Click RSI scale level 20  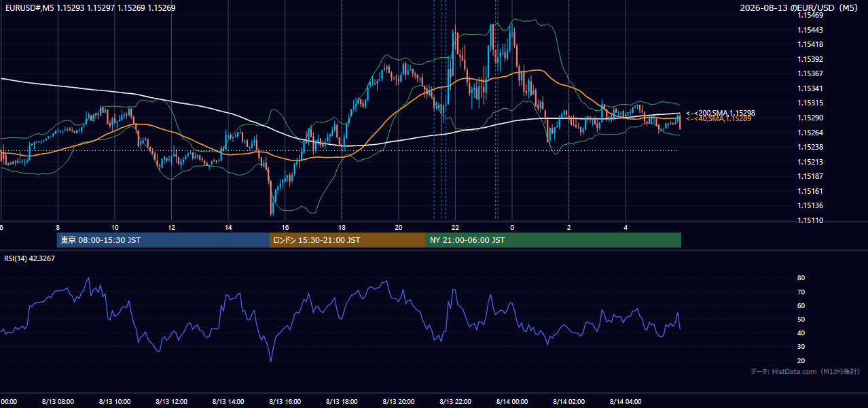(x=801, y=360)
